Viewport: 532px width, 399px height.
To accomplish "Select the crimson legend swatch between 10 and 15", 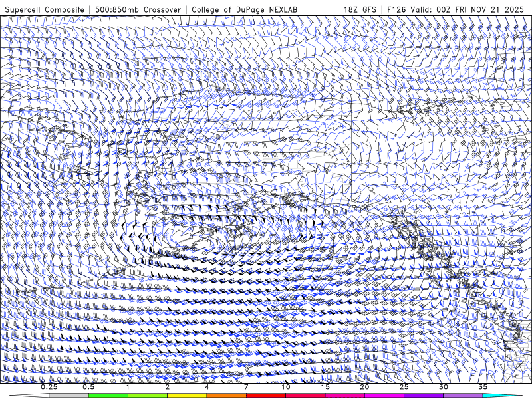I will click(305, 396).
